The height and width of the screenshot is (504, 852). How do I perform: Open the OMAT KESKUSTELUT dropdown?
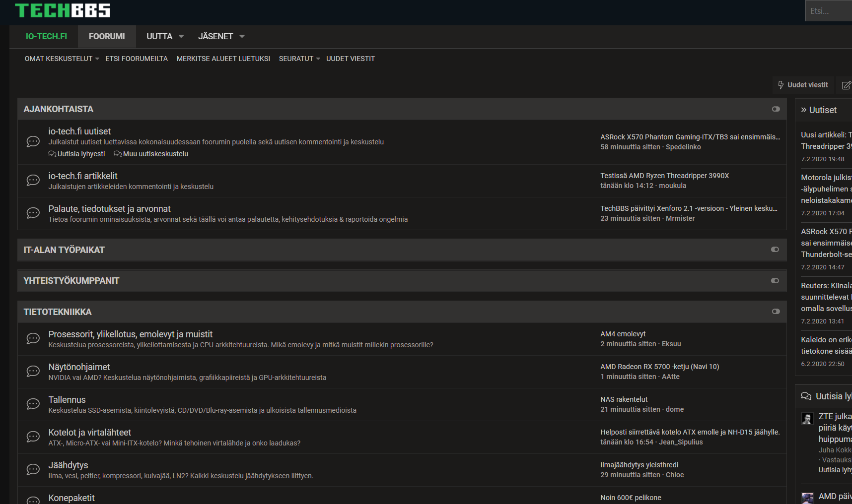point(59,59)
